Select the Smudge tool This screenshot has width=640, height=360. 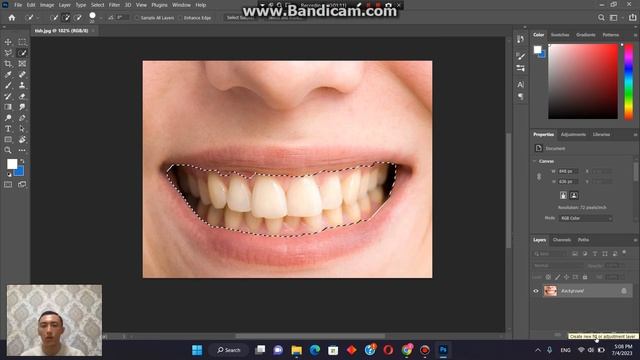[x=22, y=107]
